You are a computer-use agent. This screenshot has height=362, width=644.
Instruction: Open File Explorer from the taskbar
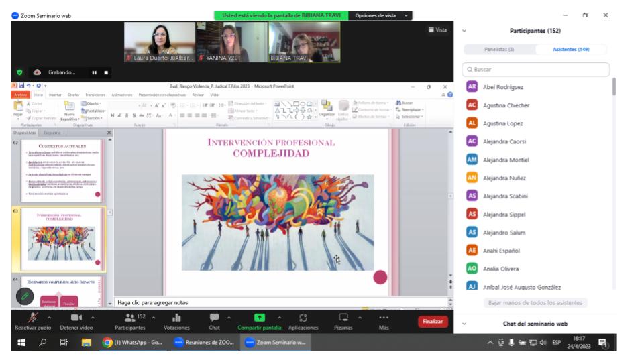(87, 343)
